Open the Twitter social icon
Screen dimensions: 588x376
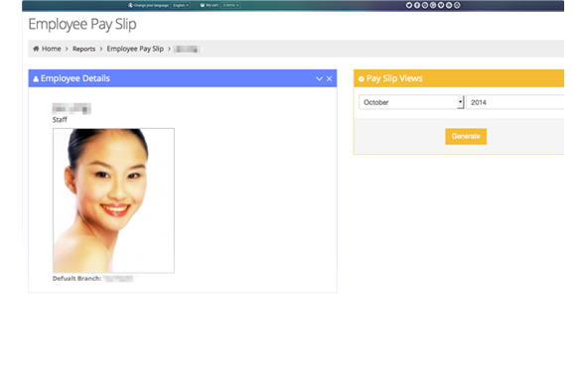point(409,5)
